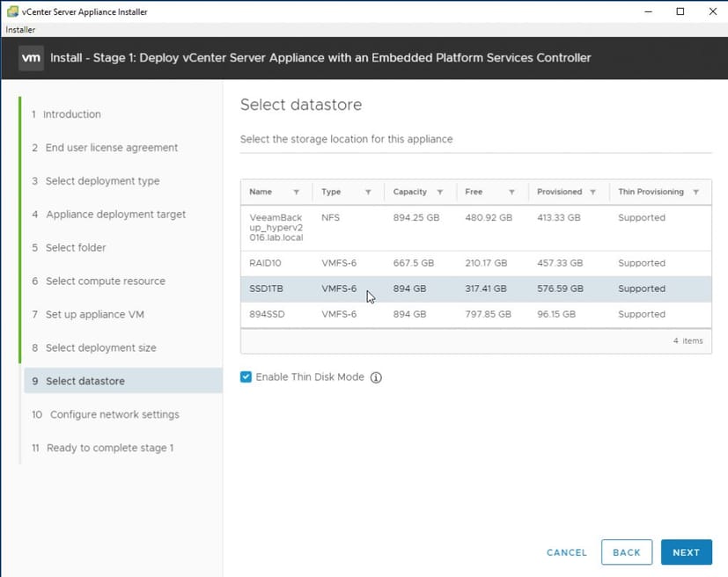Screen dimensions: 728x577
Task: Open the info tooltip beside Enable Thin Disk Mode
Action: coord(376,376)
